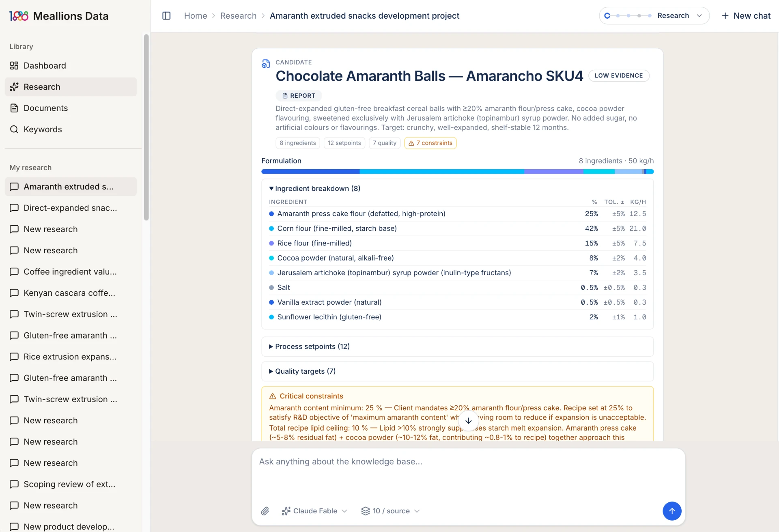Expand Quality targets (7)
779x532 pixels.
pos(457,371)
